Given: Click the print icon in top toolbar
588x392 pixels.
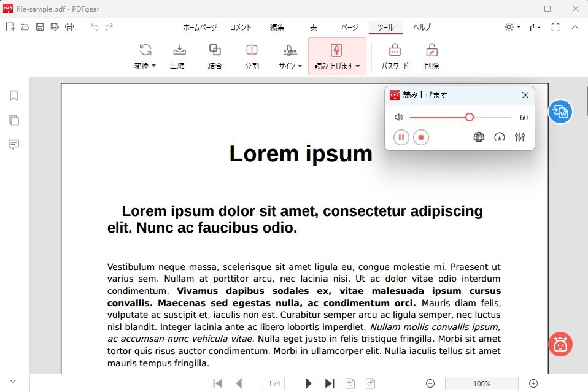Looking at the screenshot, I should 69,27.
